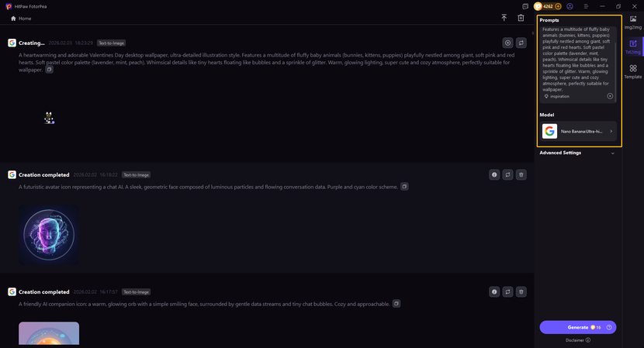This screenshot has width=644, height=348.
Task: Add more coins with plus icon
Action: 558,6
